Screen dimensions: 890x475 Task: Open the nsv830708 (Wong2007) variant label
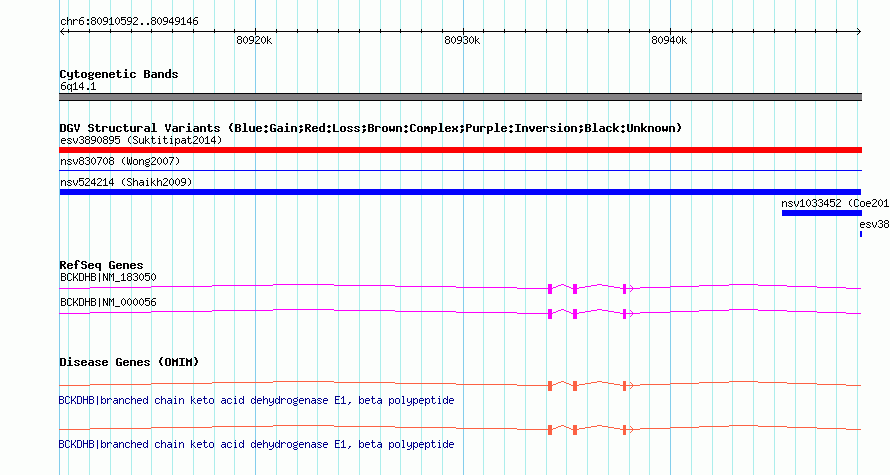point(120,161)
